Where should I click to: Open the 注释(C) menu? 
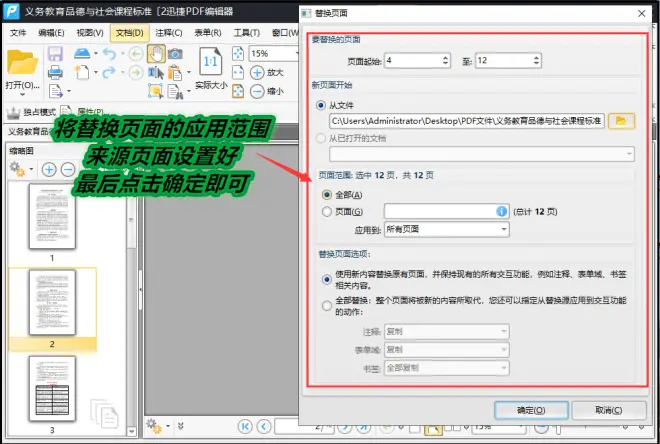point(169,33)
